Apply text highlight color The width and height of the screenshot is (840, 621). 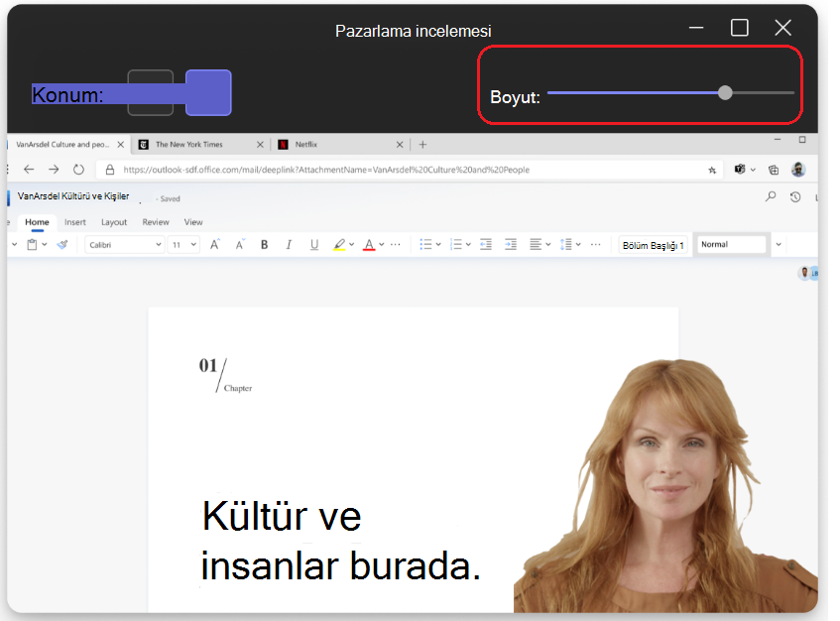[339, 245]
